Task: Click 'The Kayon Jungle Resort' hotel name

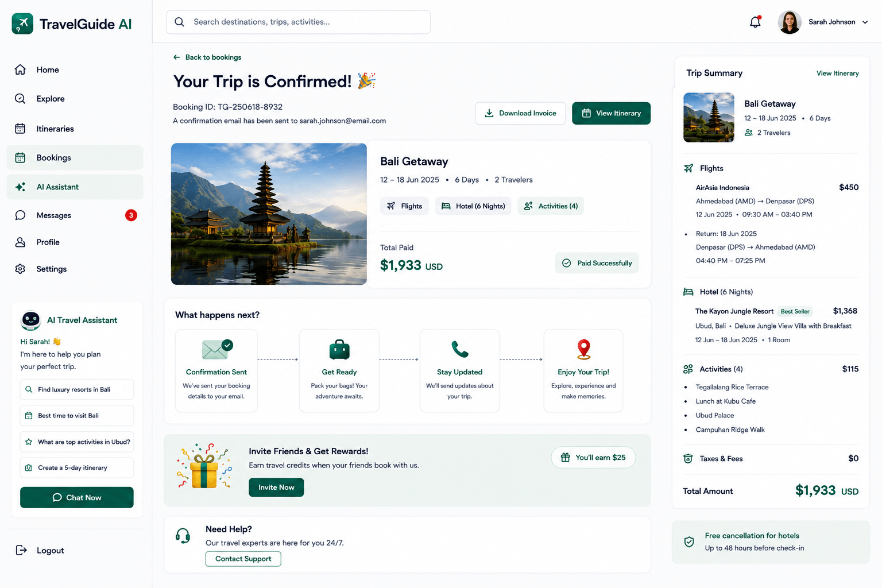Action: pyautogui.click(x=734, y=311)
